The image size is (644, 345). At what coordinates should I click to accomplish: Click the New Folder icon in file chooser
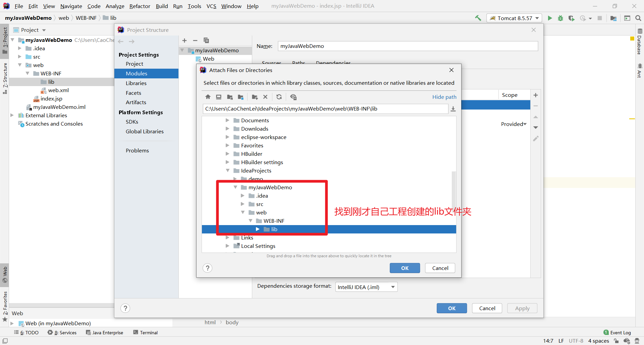255,97
